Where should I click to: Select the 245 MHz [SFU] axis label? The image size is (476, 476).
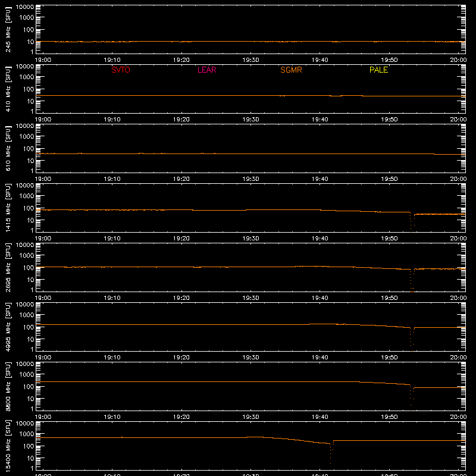click(8, 29)
